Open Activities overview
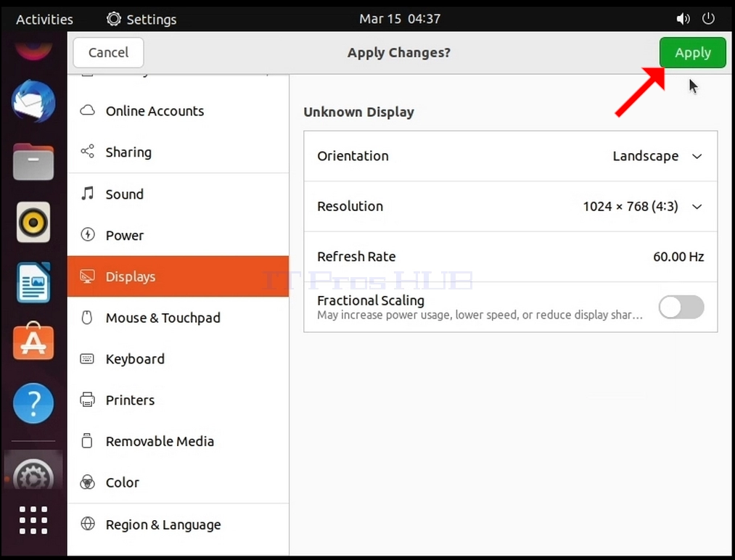This screenshot has width=735, height=560. tap(44, 19)
